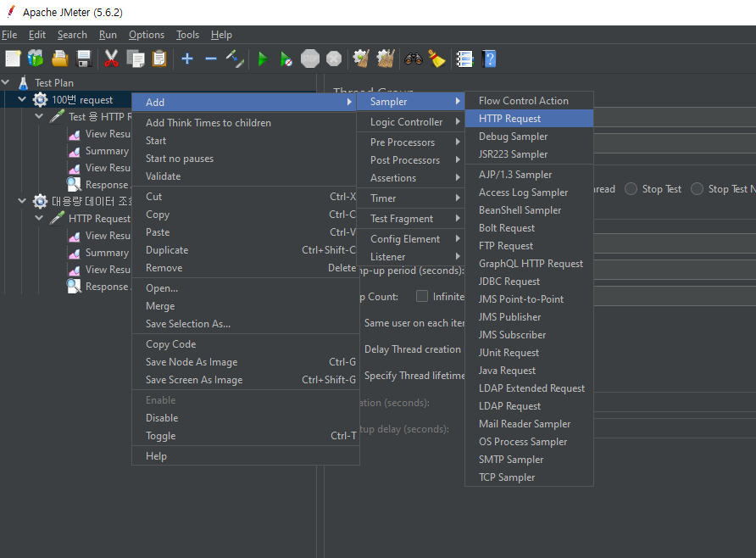Click the Collapse All minus icon

(211, 59)
